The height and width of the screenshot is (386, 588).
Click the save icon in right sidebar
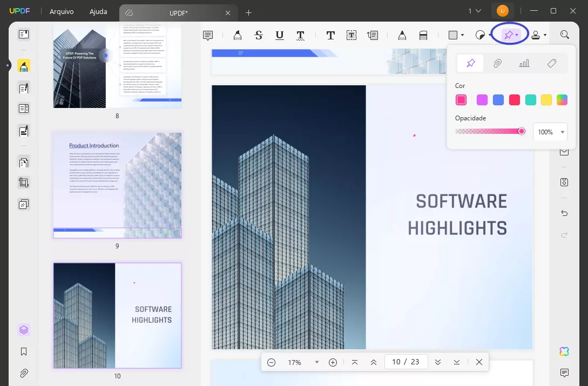(564, 182)
